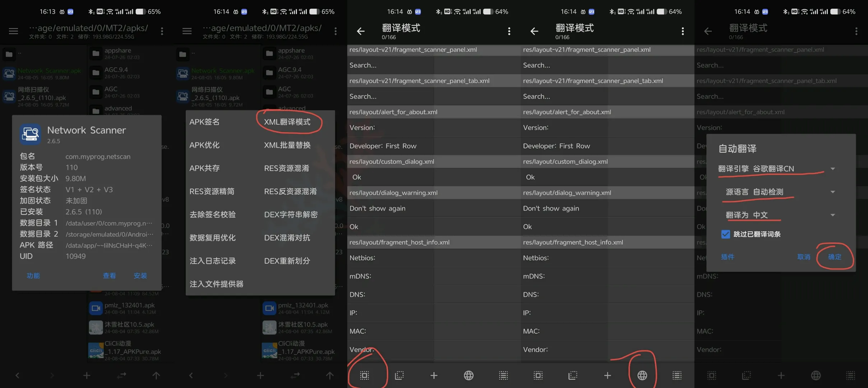Open hamburger menu in the second file manager screenshot
868x388 pixels.
187,31
